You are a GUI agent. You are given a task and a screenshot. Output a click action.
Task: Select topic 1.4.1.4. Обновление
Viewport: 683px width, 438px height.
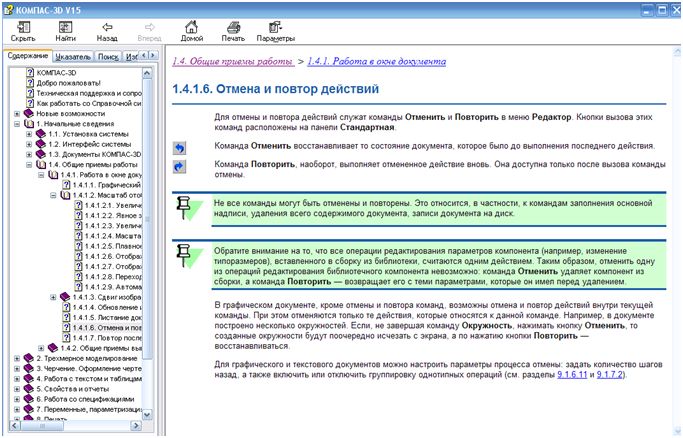[x=107, y=307]
